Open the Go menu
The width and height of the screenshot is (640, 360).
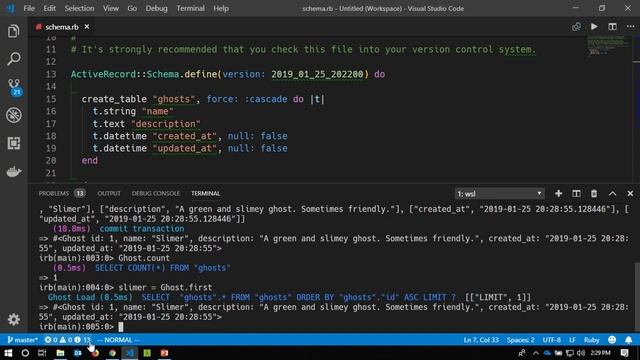132,8
